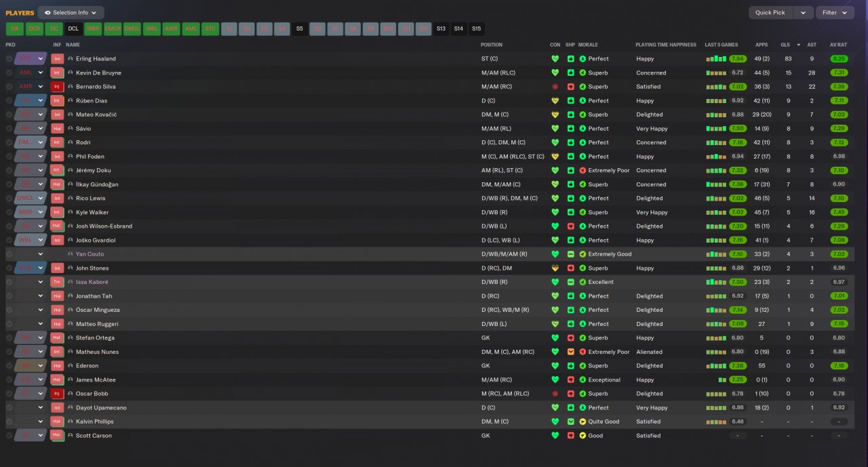Expand the Quick Pick arrow menu
This screenshot has height=467, width=868.
[x=804, y=12]
